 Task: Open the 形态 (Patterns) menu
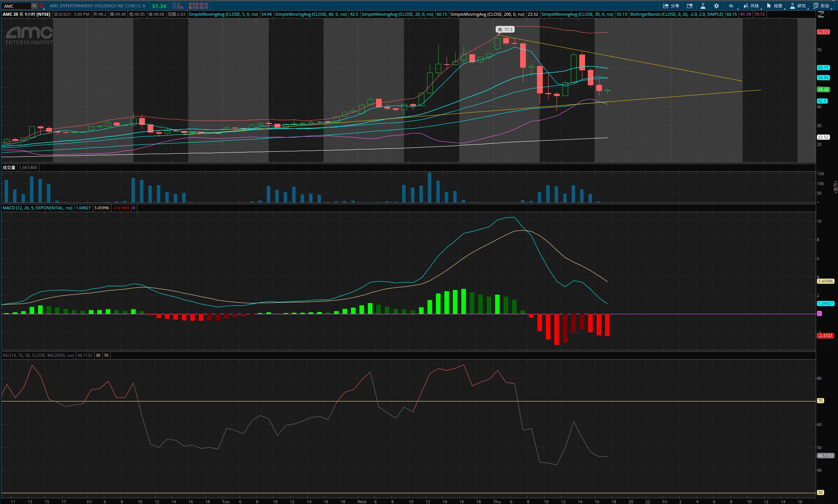pyautogui.click(x=821, y=6)
